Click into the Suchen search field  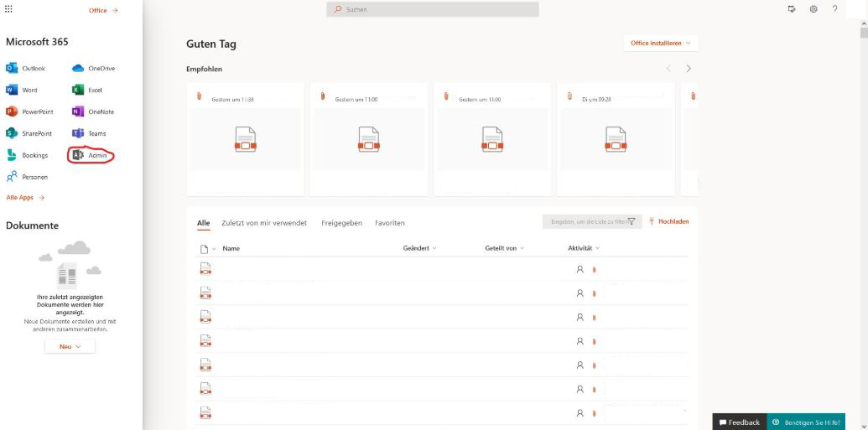coord(432,9)
